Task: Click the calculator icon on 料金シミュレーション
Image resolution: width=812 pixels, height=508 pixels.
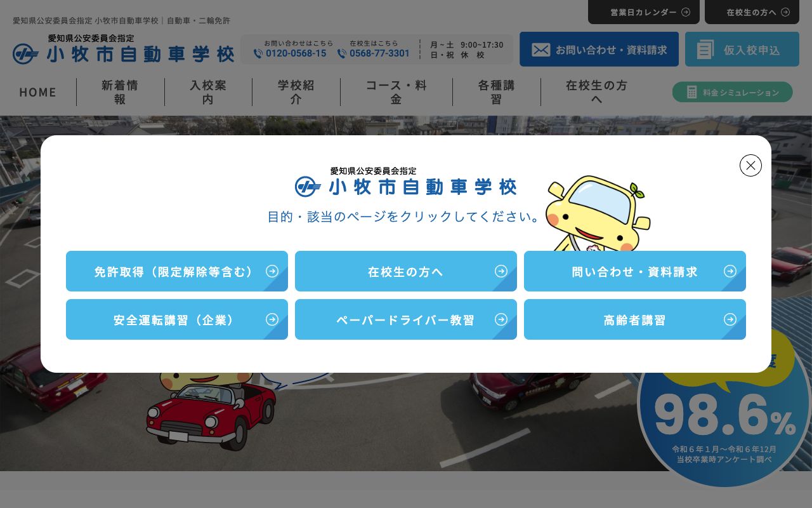Action: coord(692,92)
